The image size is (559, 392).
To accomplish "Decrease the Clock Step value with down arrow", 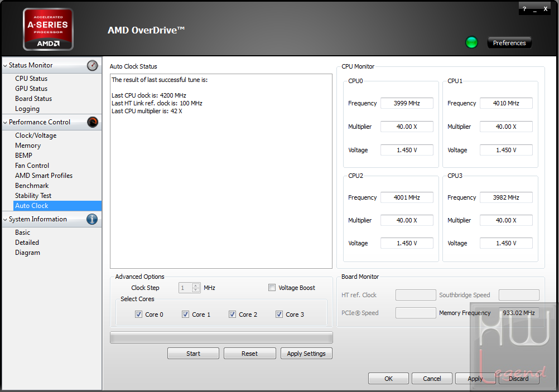I will tap(196, 290).
